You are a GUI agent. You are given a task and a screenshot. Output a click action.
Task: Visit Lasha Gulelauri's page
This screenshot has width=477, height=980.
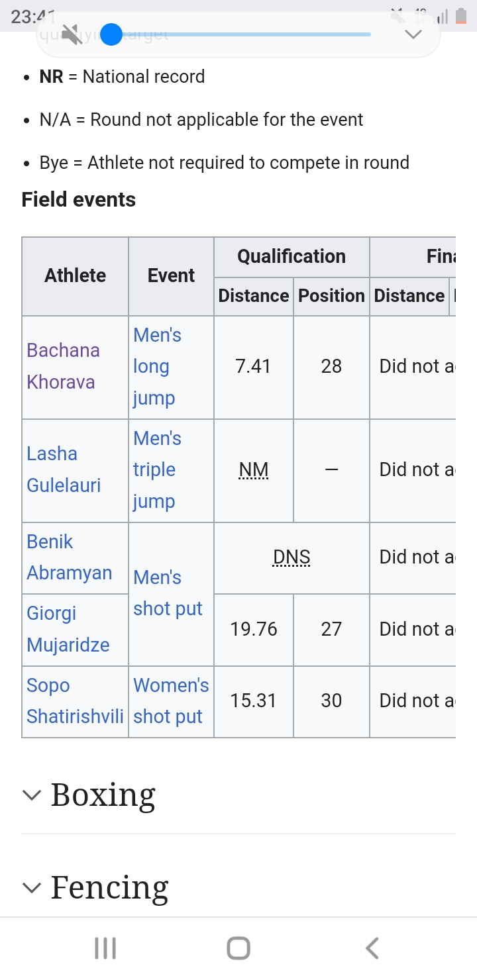(64, 469)
